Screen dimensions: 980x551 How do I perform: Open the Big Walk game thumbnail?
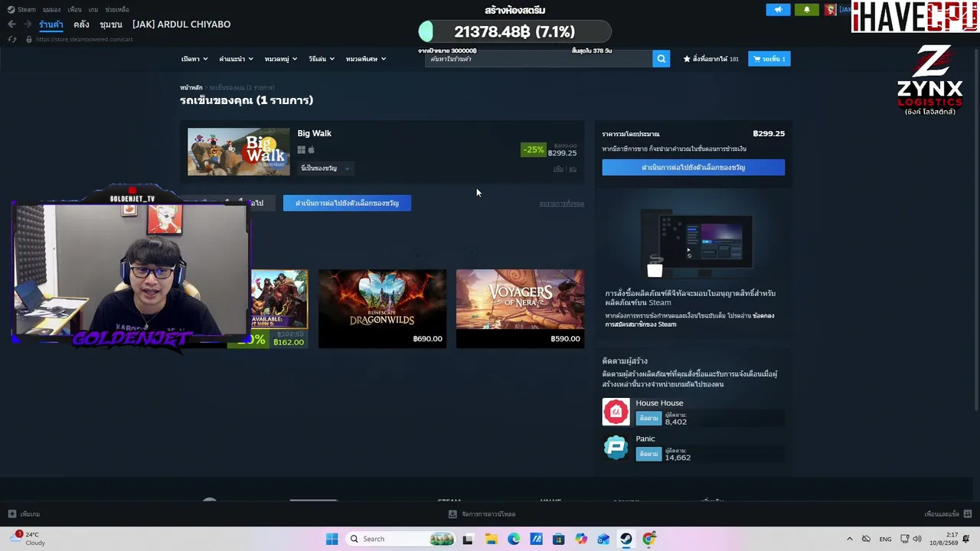[239, 152]
